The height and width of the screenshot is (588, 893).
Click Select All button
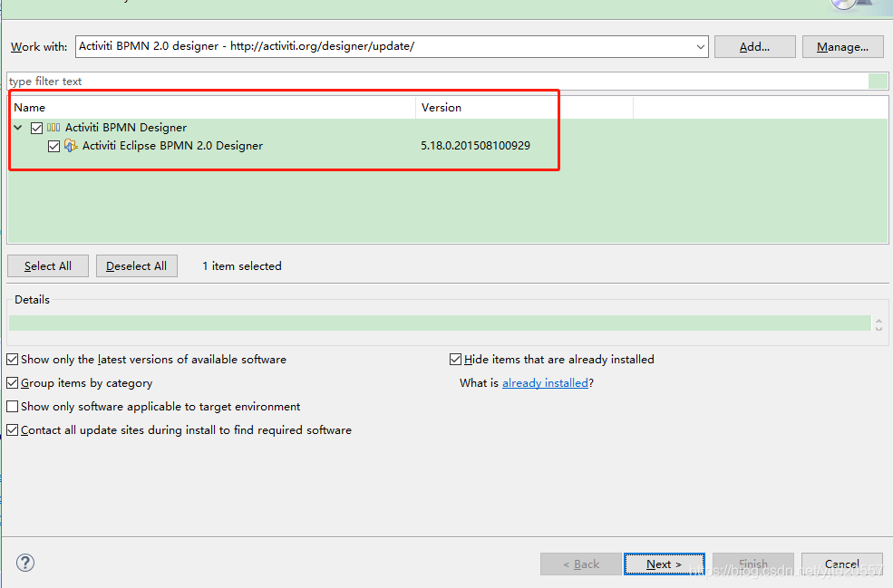click(48, 265)
